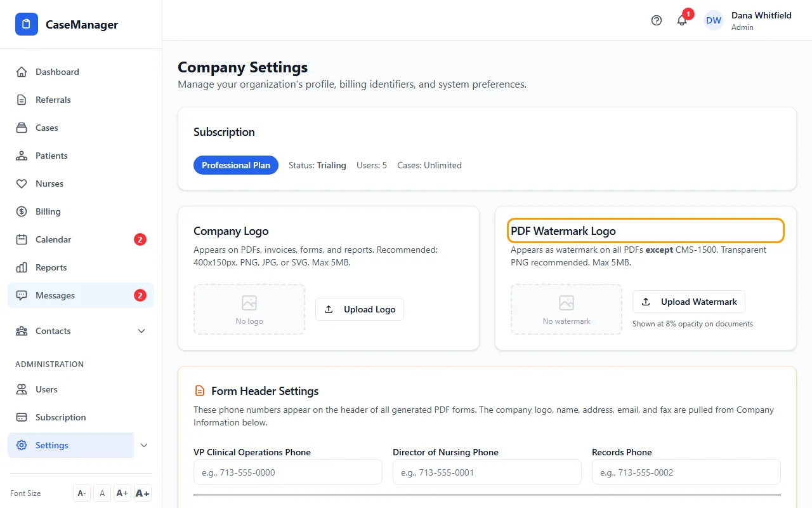Go to the Dashboard menu item
This screenshot has height=508, width=812.
[81, 72]
